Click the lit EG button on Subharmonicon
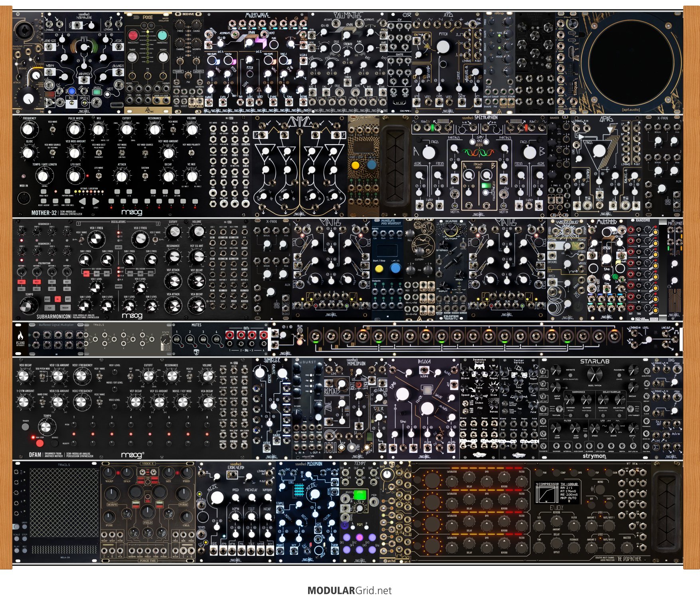The height and width of the screenshot is (599, 700). pyautogui.click(x=57, y=299)
